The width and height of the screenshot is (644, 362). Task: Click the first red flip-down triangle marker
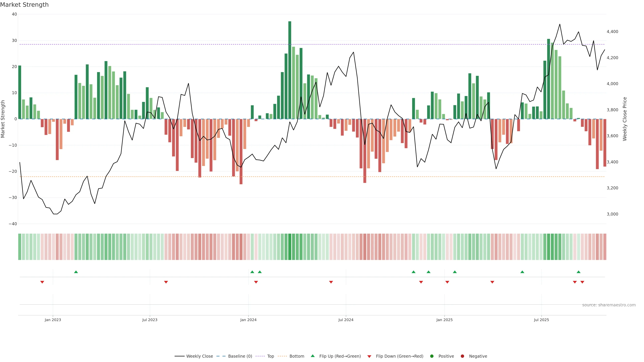(42, 282)
